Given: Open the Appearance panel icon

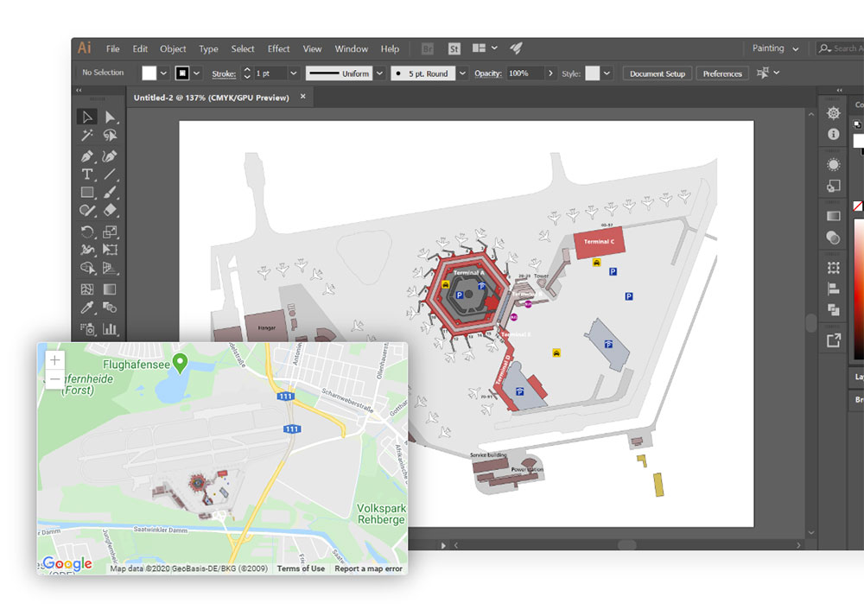Looking at the screenshot, I should pos(833,165).
